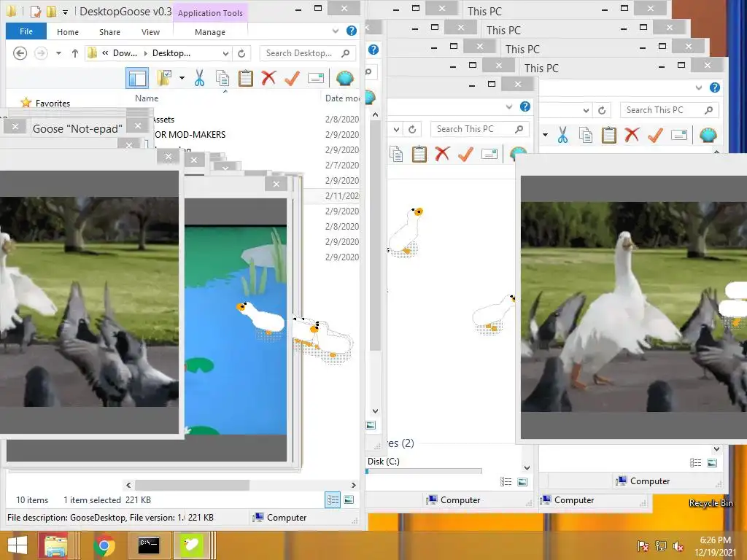Open recent locations dropdown in DesktopGoose window
The height and width of the screenshot is (560, 747).
click(58, 53)
